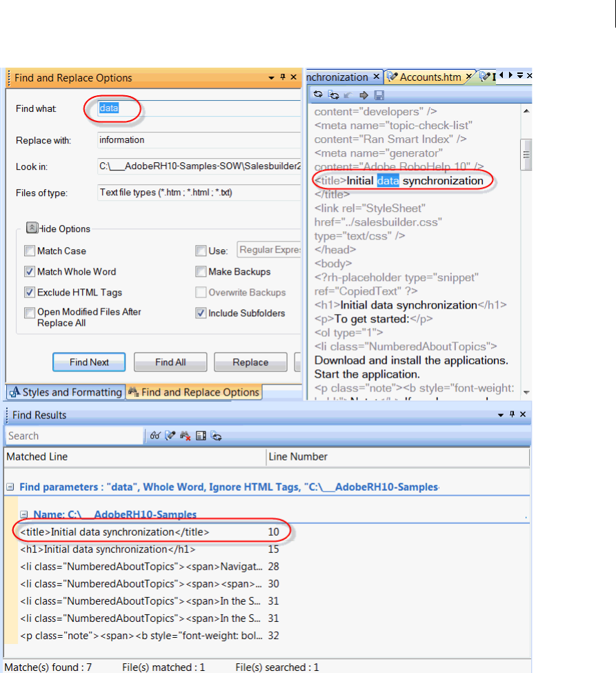Click the code editor vertical scrollbar thumb
The height and width of the screenshot is (673, 616).
[x=526, y=155]
